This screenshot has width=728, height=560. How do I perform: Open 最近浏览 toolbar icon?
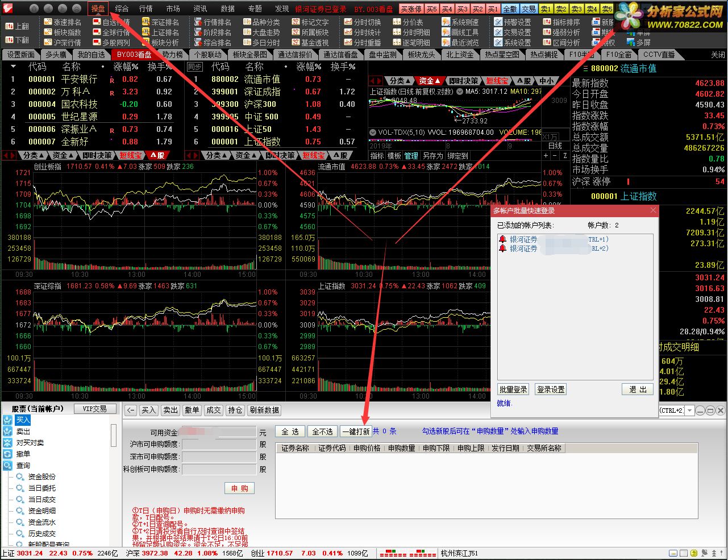[460, 43]
